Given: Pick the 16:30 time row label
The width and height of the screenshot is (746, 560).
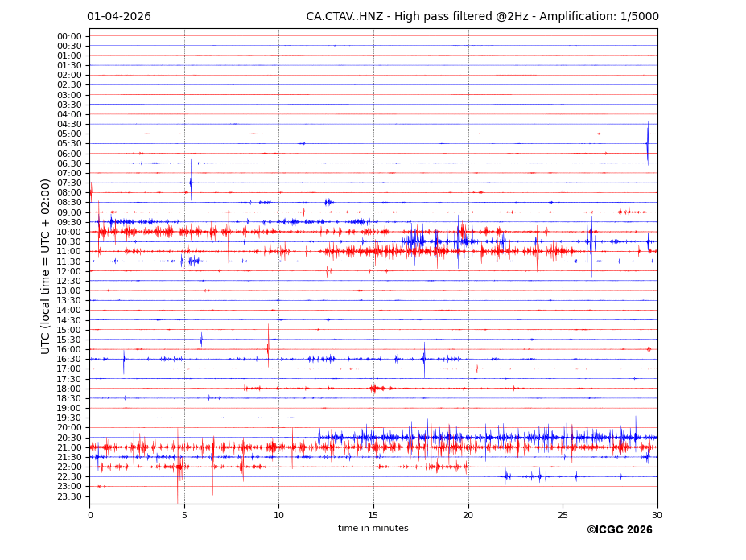Looking at the screenshot, I should [69, 360].
